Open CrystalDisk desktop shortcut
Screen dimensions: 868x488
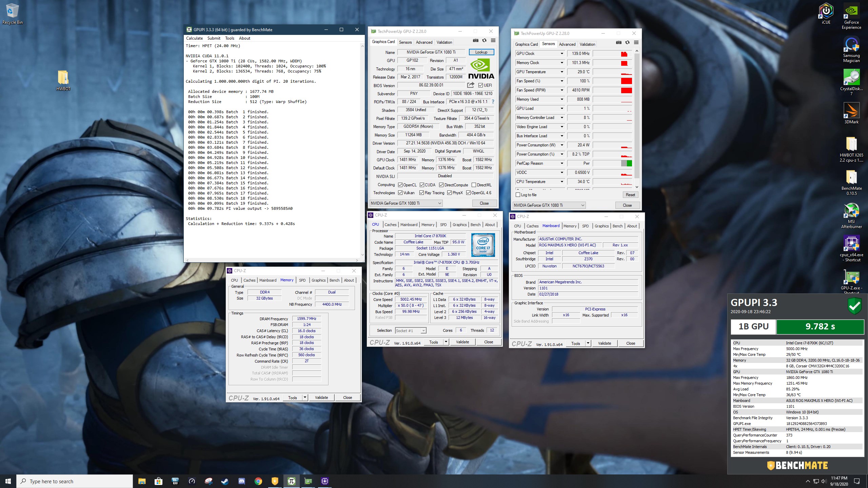(x=851, y=83)
